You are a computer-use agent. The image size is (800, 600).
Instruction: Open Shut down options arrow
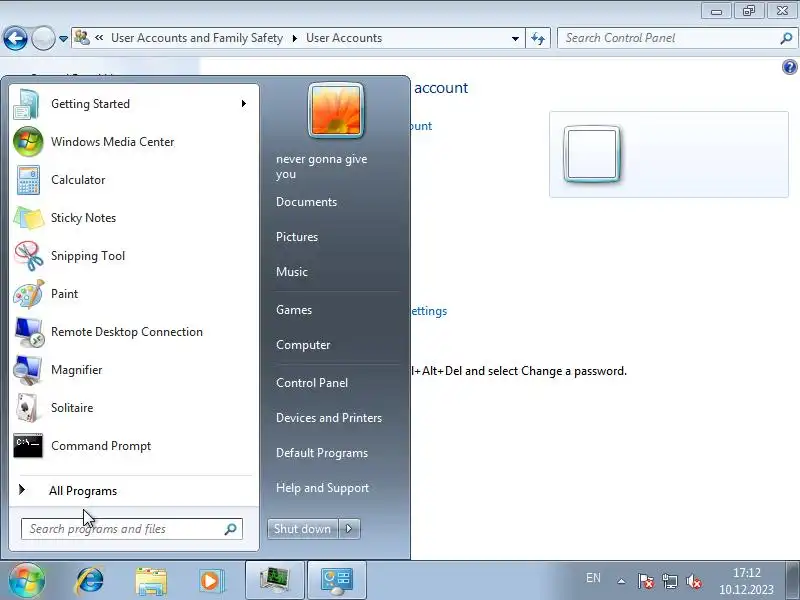click(x=349, y=529)
